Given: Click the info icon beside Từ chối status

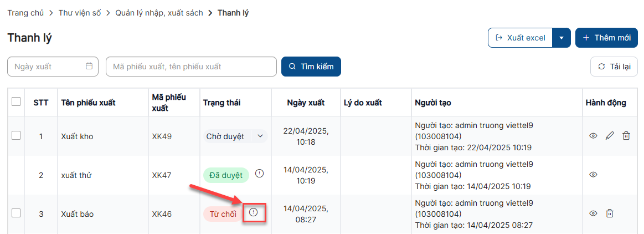Looking at the screenshot, I should pos(254,212).
